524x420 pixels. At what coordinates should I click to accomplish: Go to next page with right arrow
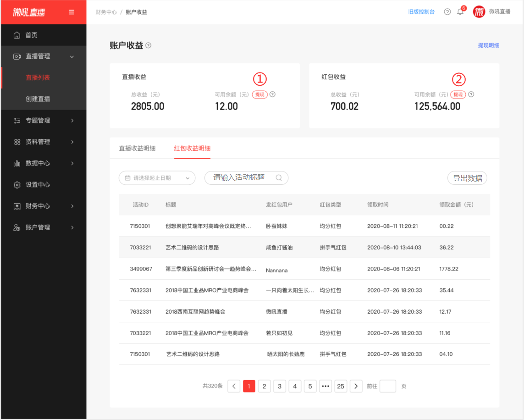(x=356, y=386)
